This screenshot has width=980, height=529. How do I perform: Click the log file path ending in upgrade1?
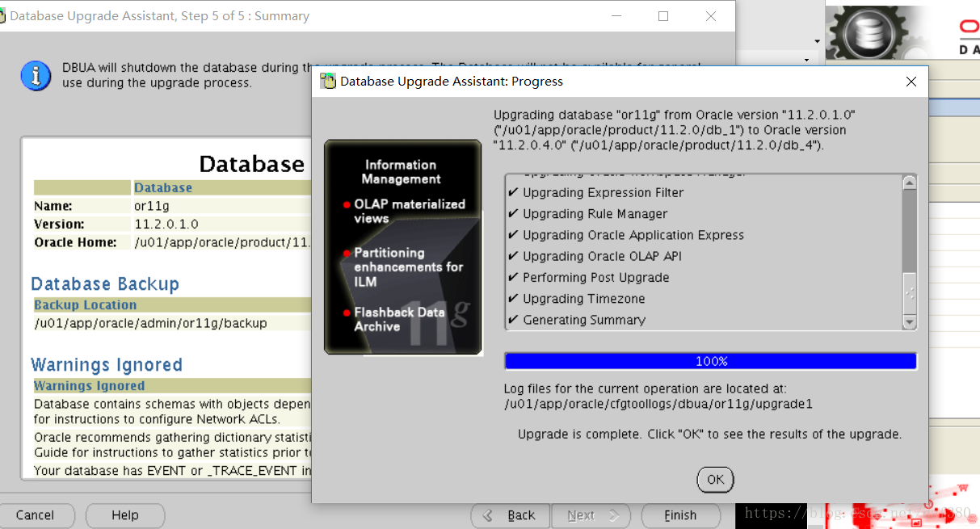(x=658, y=403)
